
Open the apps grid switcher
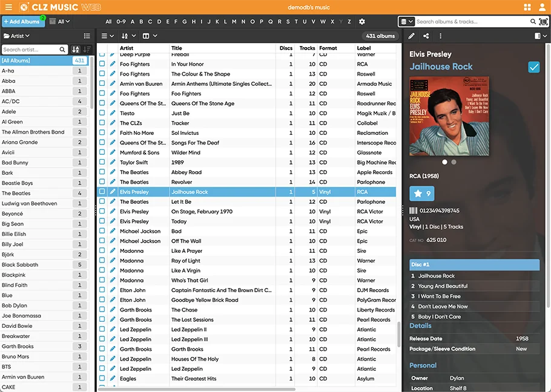[x=527, y=7]
